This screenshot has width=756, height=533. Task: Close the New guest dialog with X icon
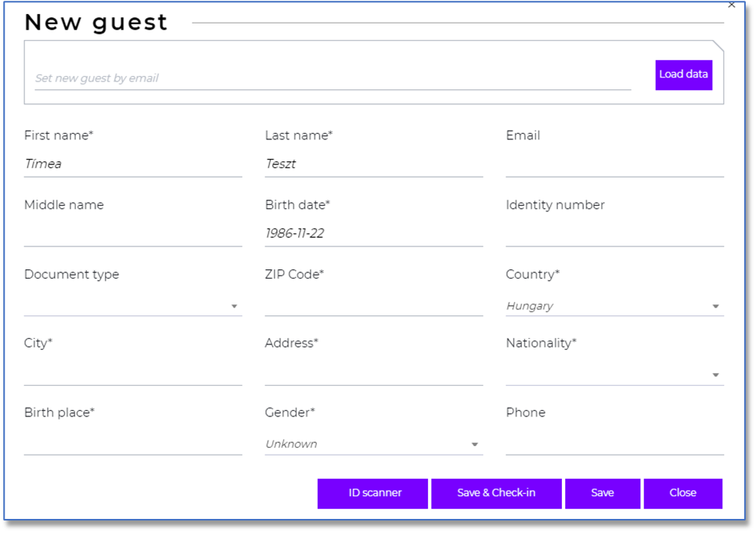tap(732, 5)
